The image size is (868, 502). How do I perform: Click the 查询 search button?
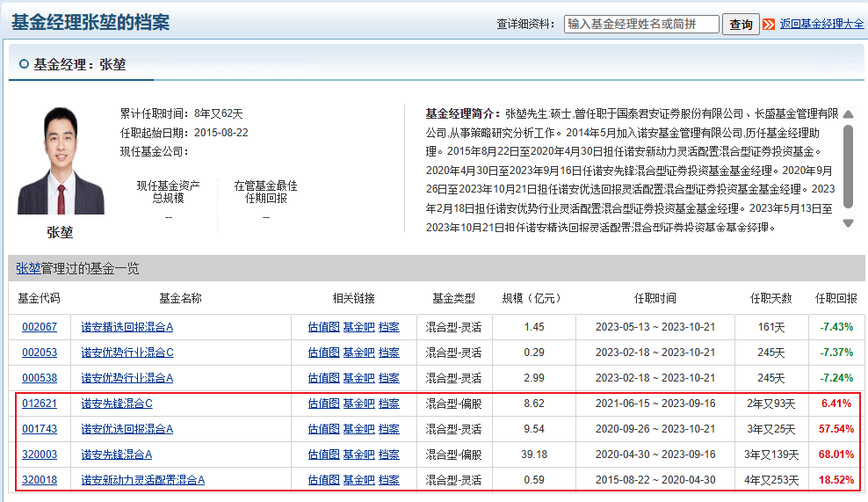tap(741, 25)
